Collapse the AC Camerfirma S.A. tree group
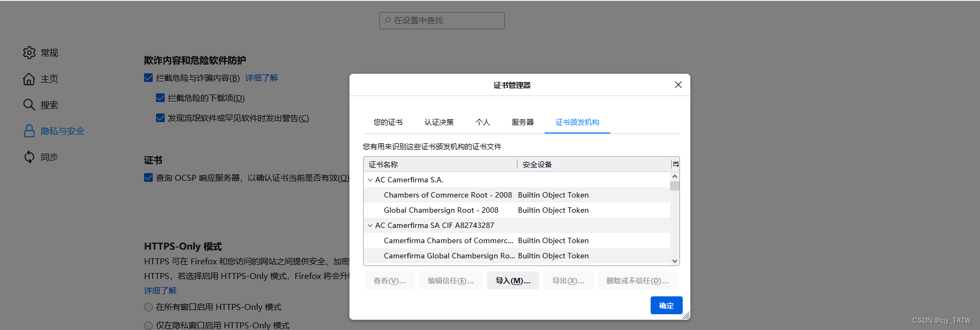This screenshot has height=330, width=980. 370,180
